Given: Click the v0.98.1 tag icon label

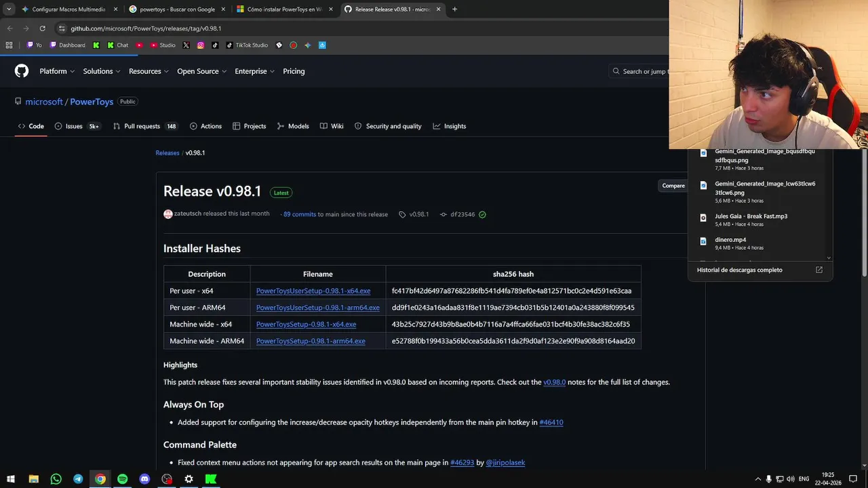Looking at the screenshot, I should [x=414, y=214].
